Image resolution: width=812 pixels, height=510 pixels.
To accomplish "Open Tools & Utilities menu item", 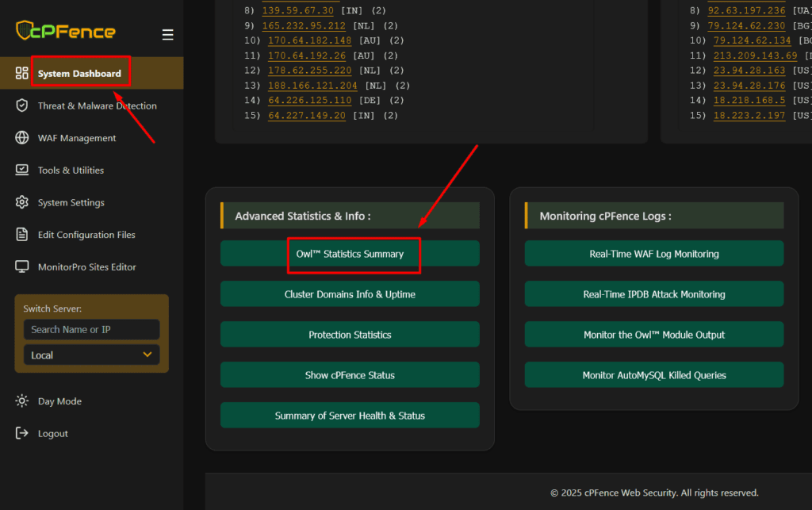I will 71,171.
